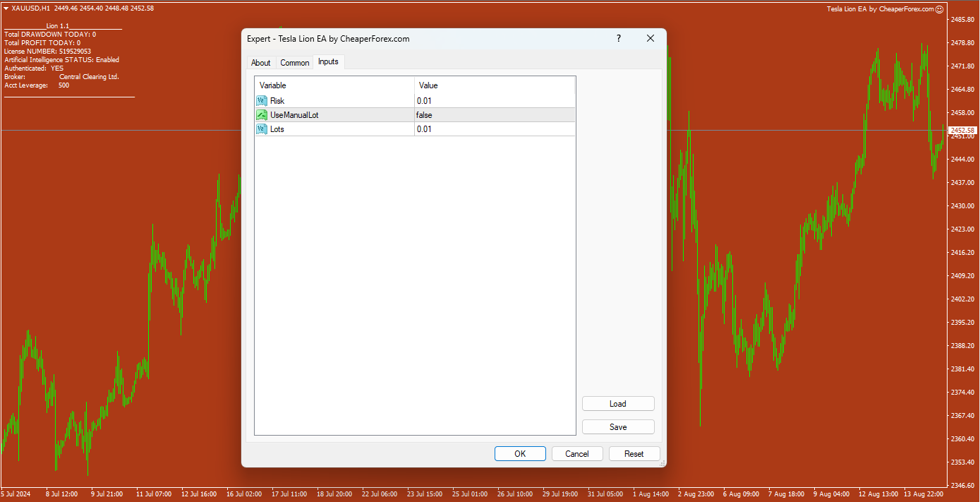Click the smiley face EA status icon
Viewport: 980px width, 502px height.
pyautogui.click(x=939, y=9)
